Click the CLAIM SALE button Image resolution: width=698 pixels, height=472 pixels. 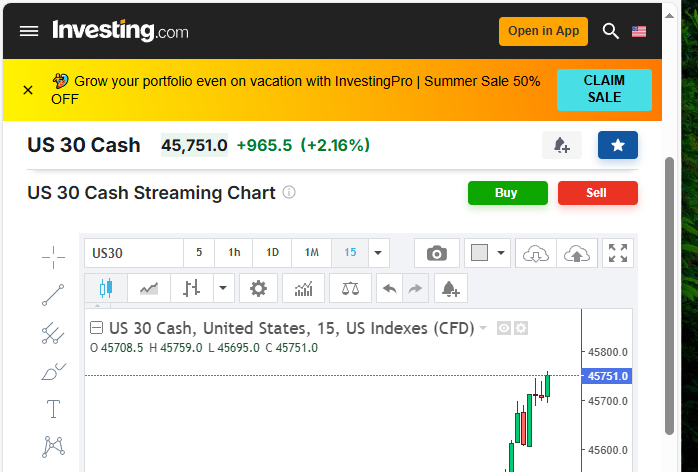coord(603,90)
